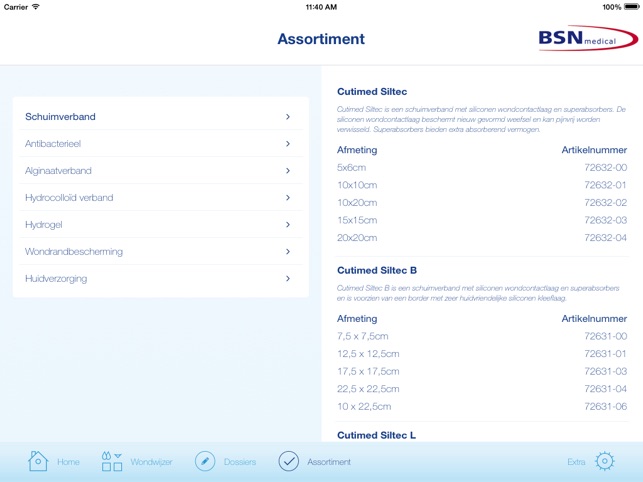Open the Wondwijzer drops icon
This screenshot has width=643, height=482.
pos(112,461)
